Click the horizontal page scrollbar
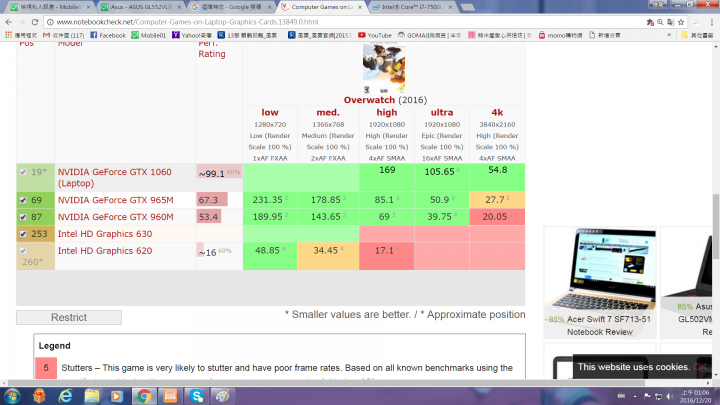Viewport: 720px width, 405px height. coord(326,382)
